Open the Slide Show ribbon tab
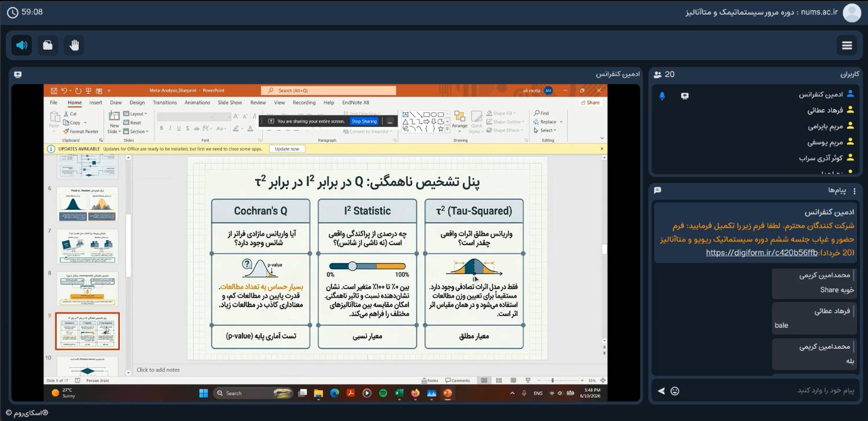 (x=230, y=102)
